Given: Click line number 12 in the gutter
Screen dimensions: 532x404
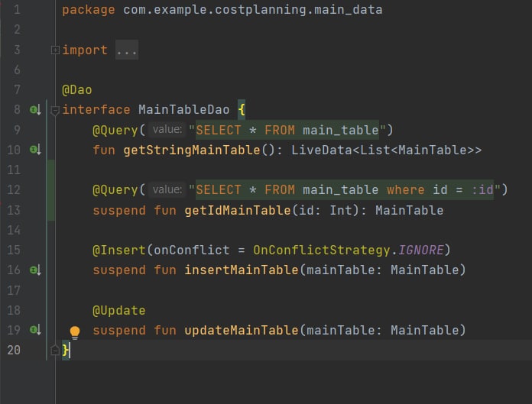Looking at the screenshot, I should [x=14, y=189].
